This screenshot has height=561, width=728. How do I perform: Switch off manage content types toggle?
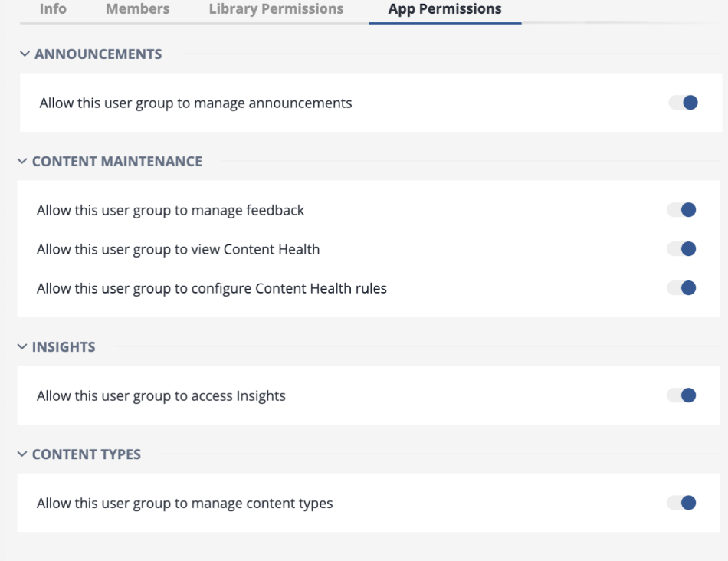coord(681,503)
